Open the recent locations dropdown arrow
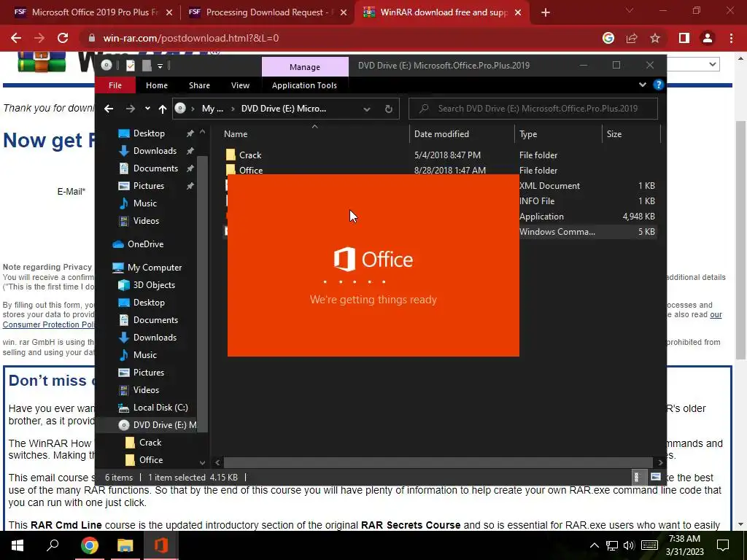Image resolution: width=747 pixels, height=560 pixels. click(147, 109)
